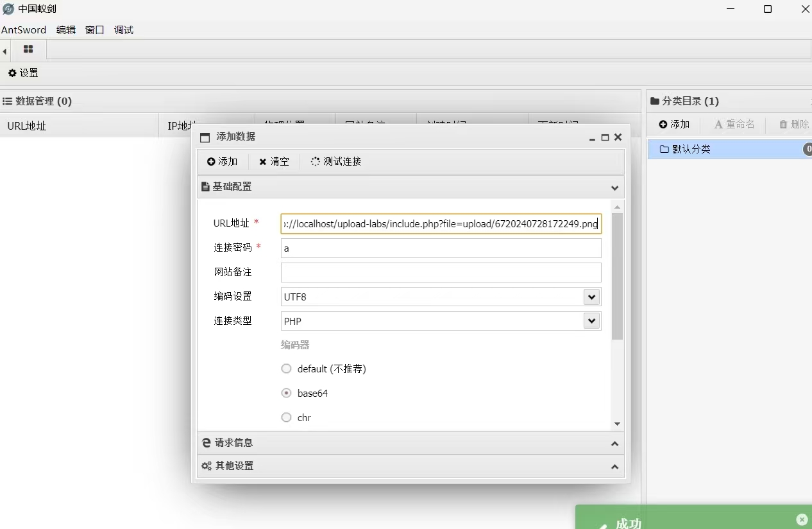Click 清空 to clear the form
This screenshot has width=812, height=529.
[274, 162]
